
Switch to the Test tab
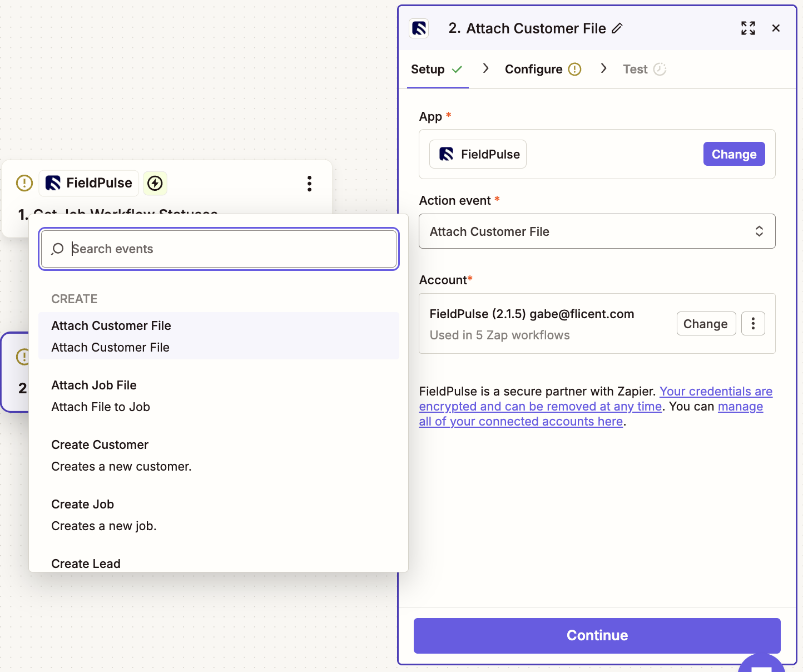[x=644, y=70]
